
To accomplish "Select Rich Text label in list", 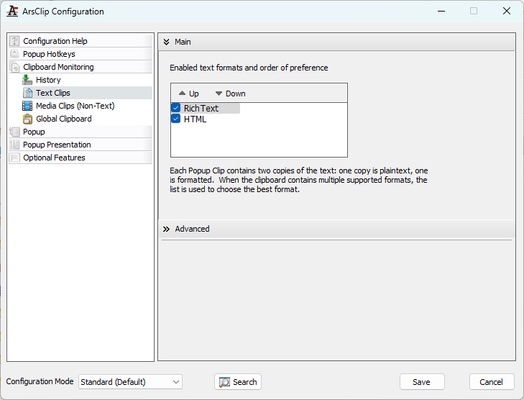I will (x=201, y=108).
